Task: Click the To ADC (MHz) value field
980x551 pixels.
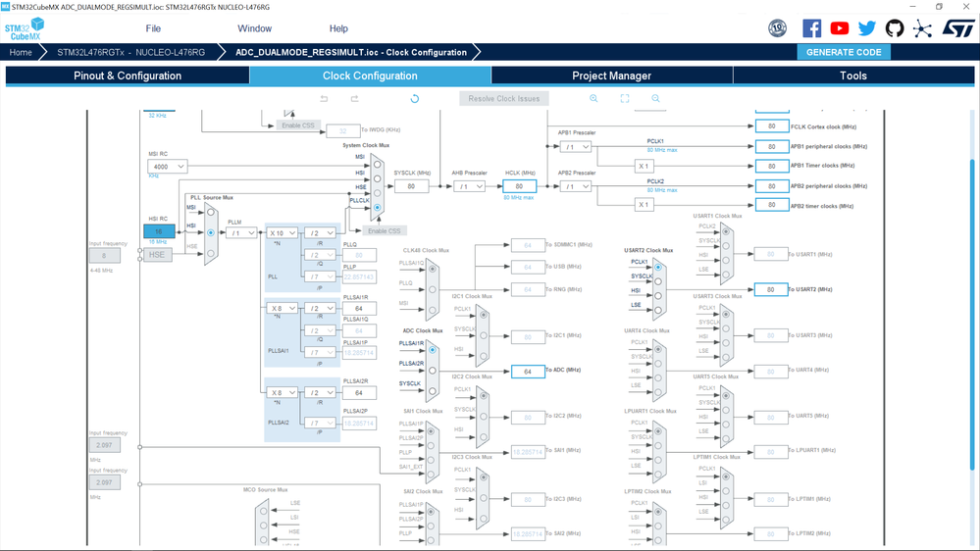Action: click(x=528, y=371)
